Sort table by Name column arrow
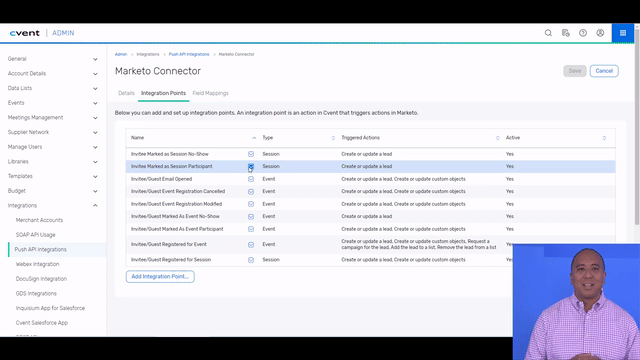This screenshot has width=640, height=360. click(254, 138)
